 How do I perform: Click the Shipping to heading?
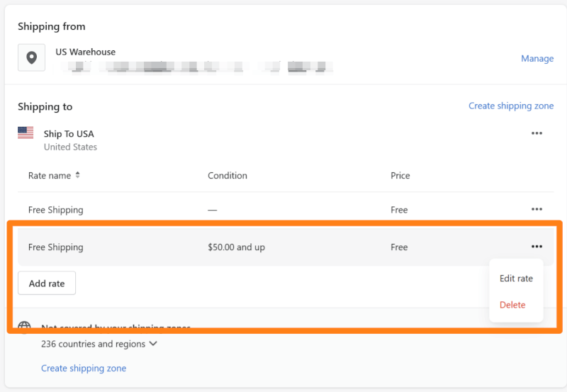tap(45, 106)
